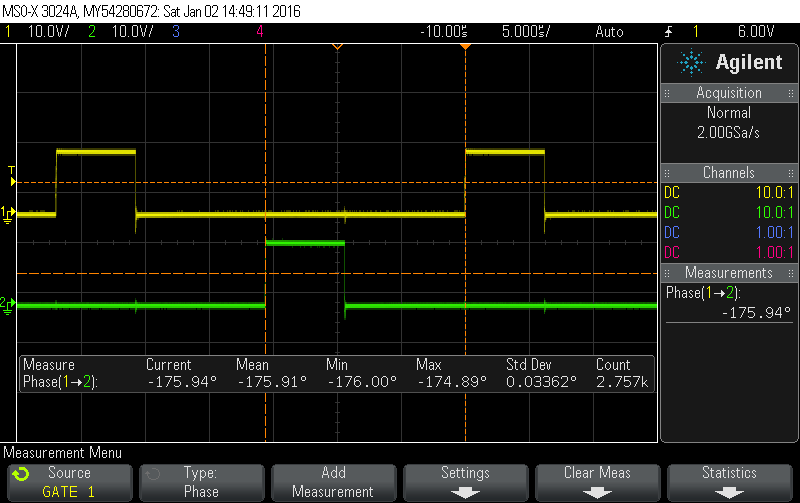Screen dimensions: 800x503
Task: Select channel 1 ground reference marker
Action: (9, 214)
